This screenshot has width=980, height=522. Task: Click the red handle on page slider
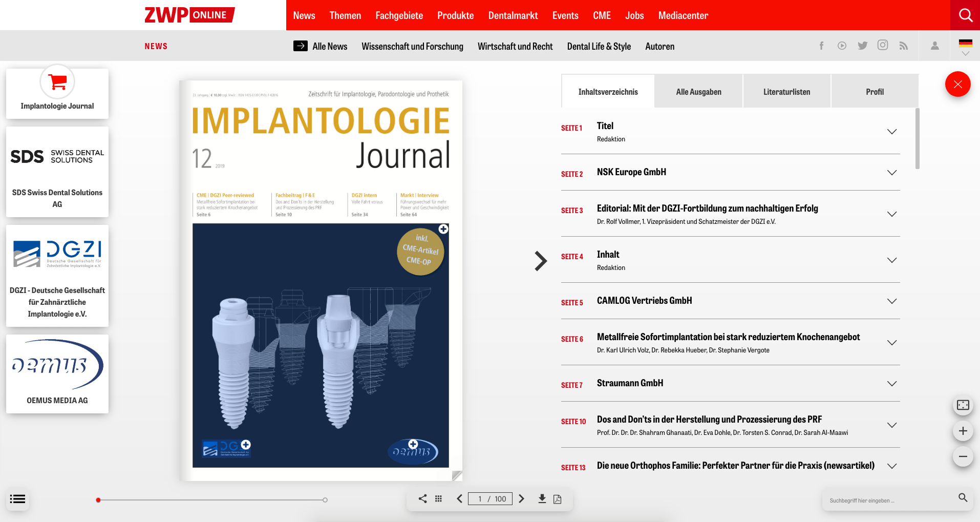coord(98,500)
